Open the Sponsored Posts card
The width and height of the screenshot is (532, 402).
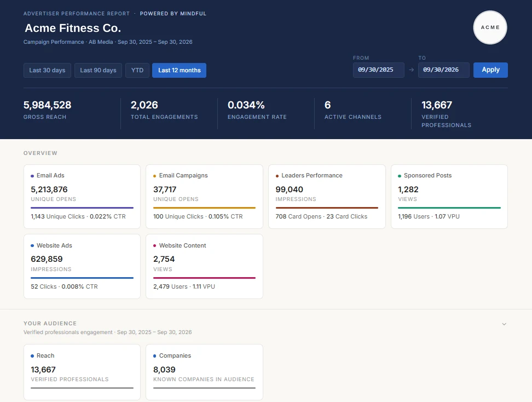click(x=449, y=197)
